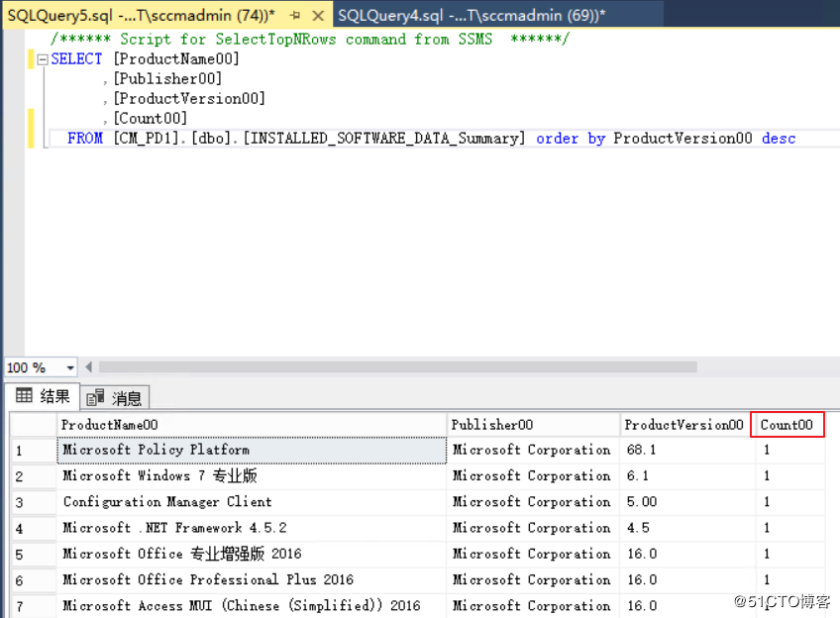
Task: Select row header number 6
Action: [34, 580]
